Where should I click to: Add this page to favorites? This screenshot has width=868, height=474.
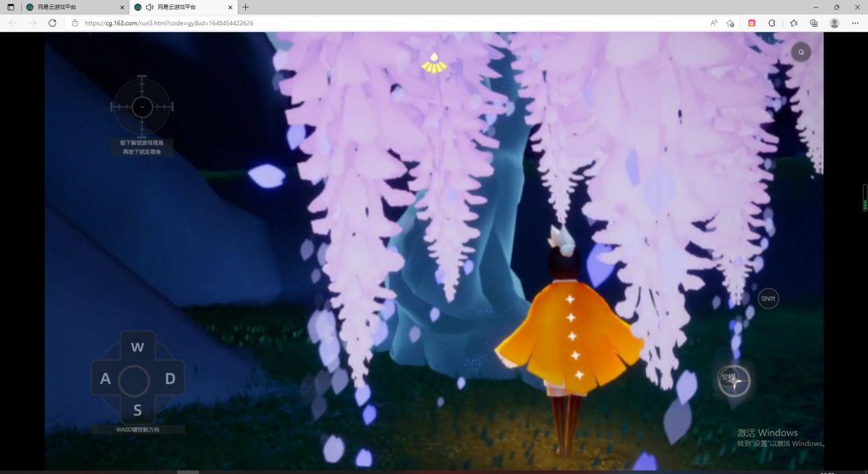coord(730,23)
